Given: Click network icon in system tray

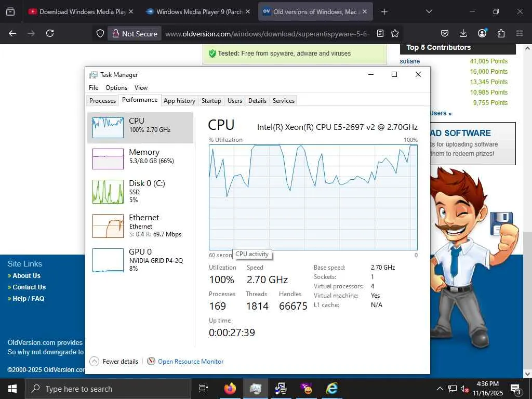Looking at the screenshot, I should 453,389.
